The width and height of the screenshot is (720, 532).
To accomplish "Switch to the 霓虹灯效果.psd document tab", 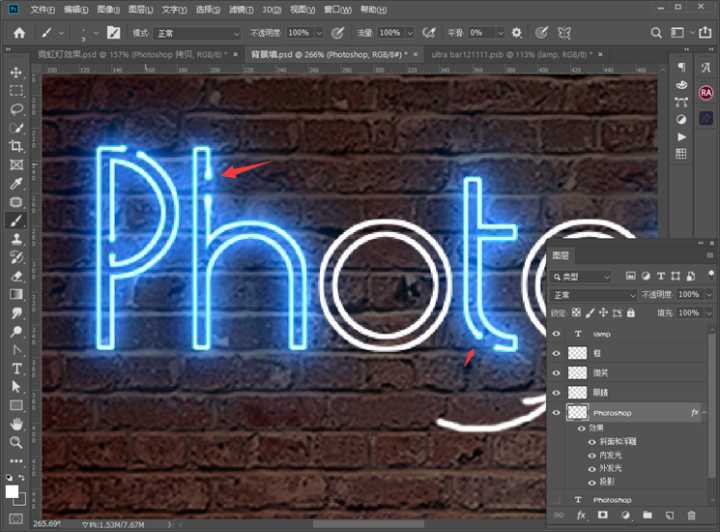I will pyautogui.click(x=80, y=54).
